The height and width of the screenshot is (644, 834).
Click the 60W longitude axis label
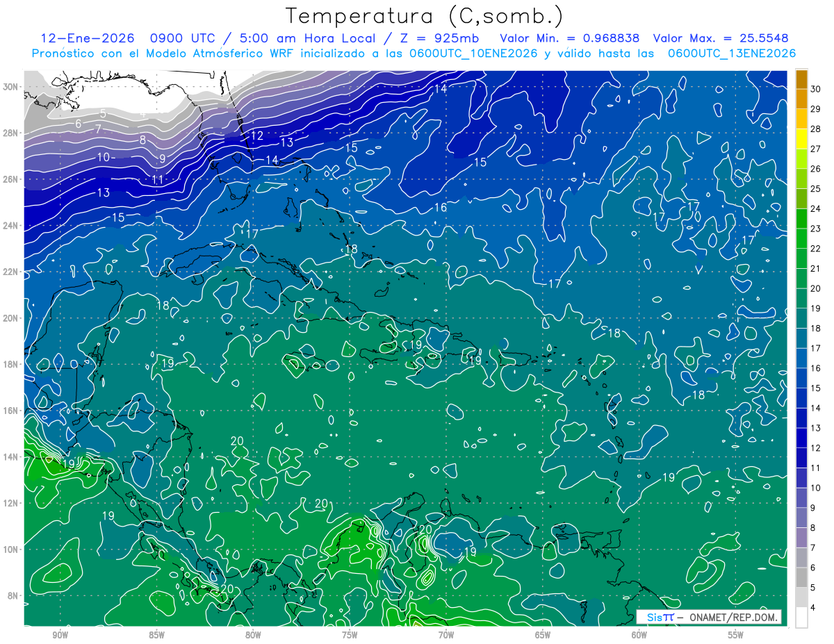(x=639, y=635)
